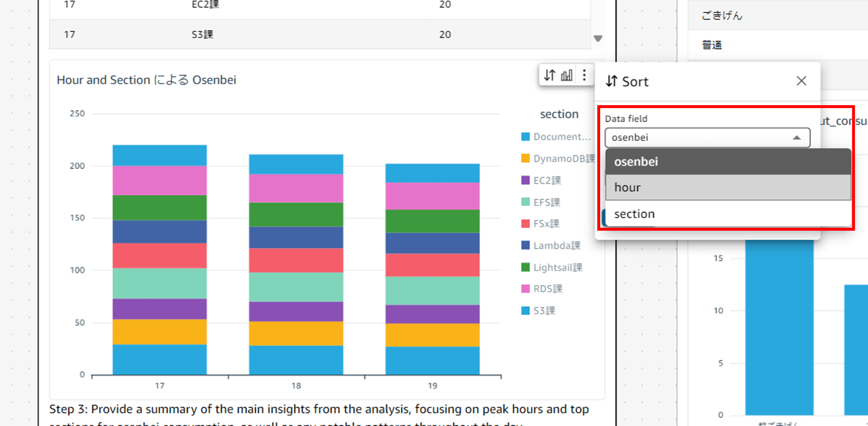Click the green Lightsail segment in bar 18
The height and width of the screenshot is (426, 868).
pos(296,215)
